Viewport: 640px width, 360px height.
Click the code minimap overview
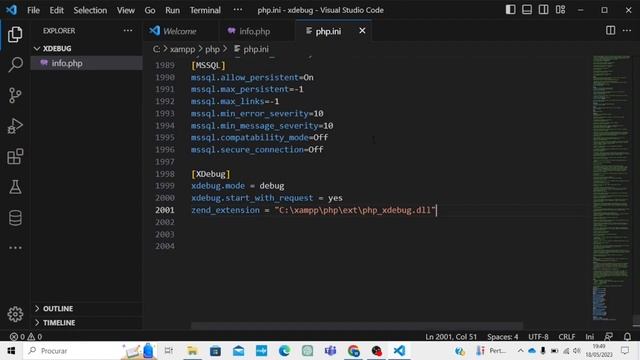611,188
